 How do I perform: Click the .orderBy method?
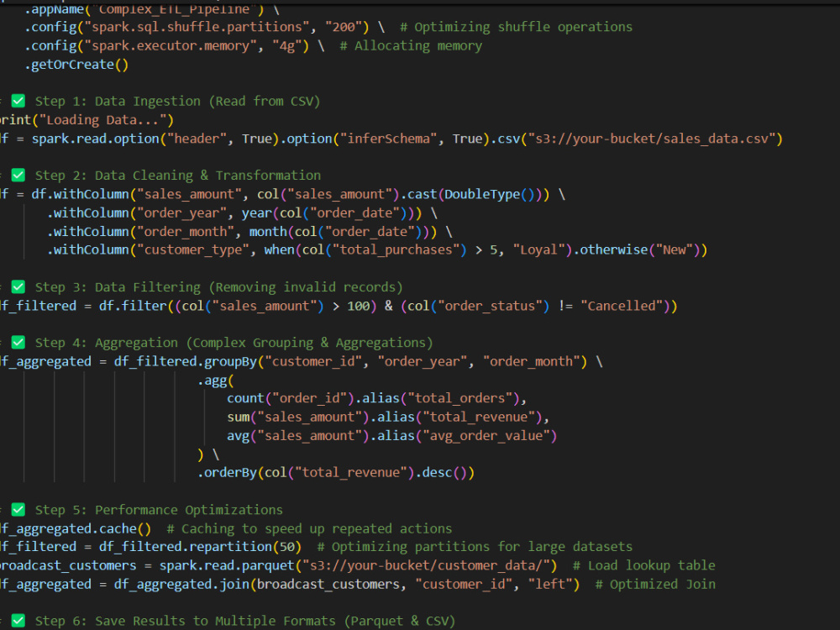pos(227,472)
